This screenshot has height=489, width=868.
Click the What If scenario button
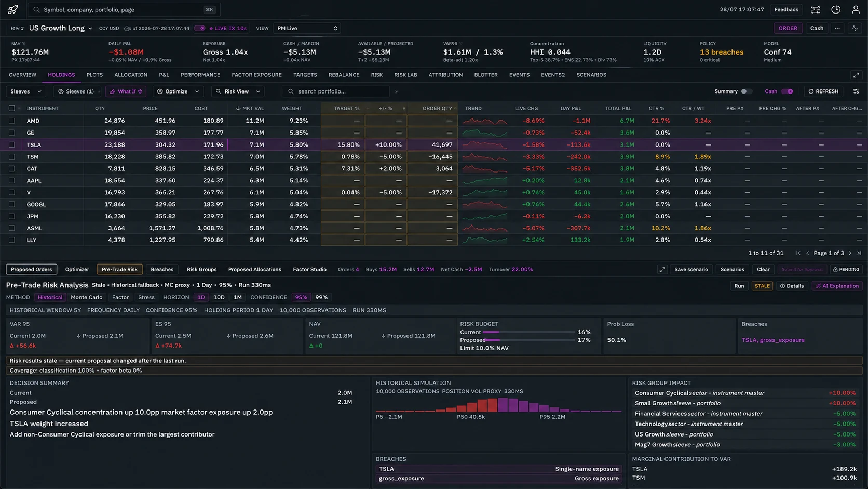click(126, 91)
